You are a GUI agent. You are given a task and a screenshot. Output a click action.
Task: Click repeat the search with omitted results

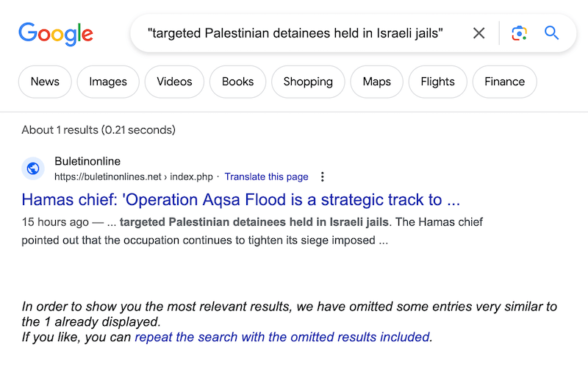click(x=282, y=337)
